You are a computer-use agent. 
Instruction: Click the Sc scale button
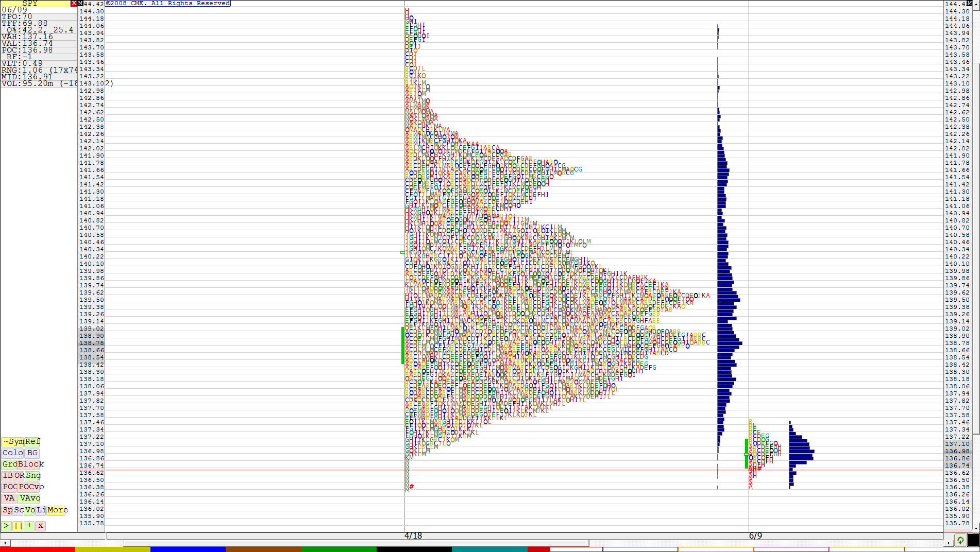(x=19, y=510)
